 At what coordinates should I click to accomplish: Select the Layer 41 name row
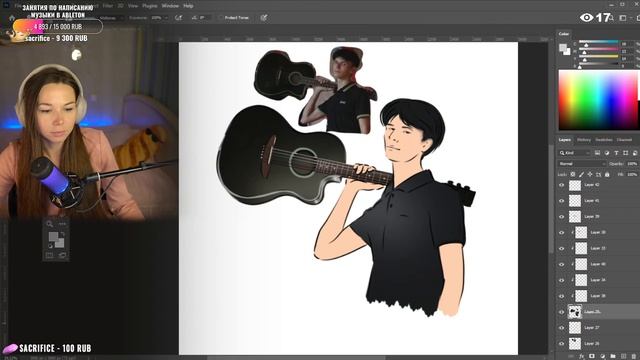coord(592,201)
